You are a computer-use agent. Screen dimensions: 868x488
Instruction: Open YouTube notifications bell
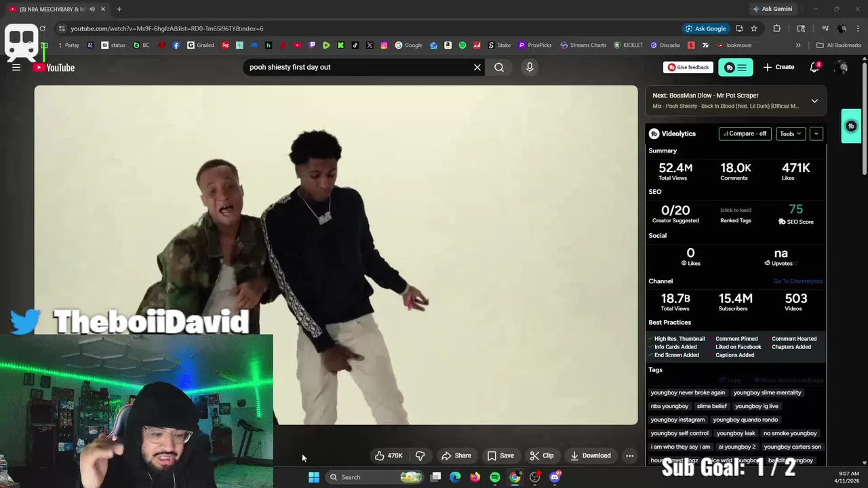point(814,67)
